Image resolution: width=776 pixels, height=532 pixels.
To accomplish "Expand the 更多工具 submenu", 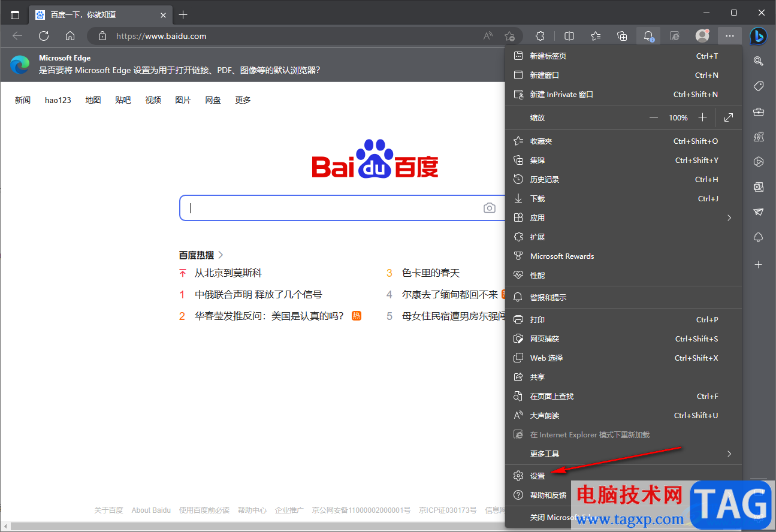I will [x=623, y=454].
